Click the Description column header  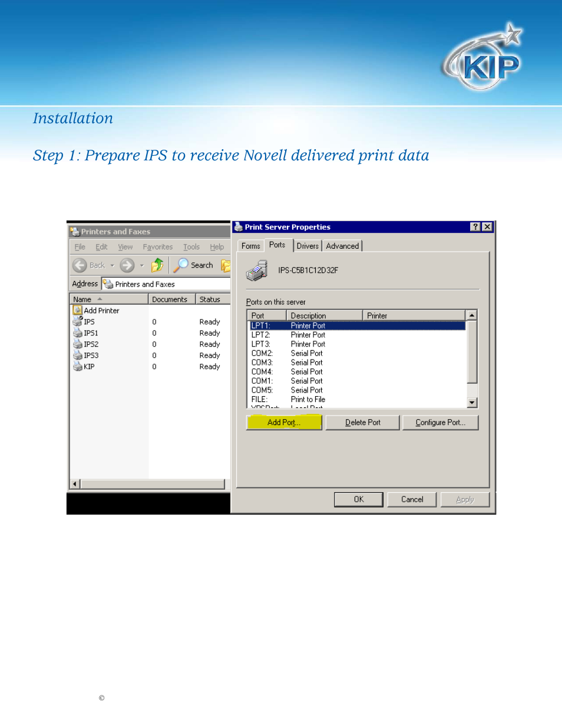pos(325,315)
